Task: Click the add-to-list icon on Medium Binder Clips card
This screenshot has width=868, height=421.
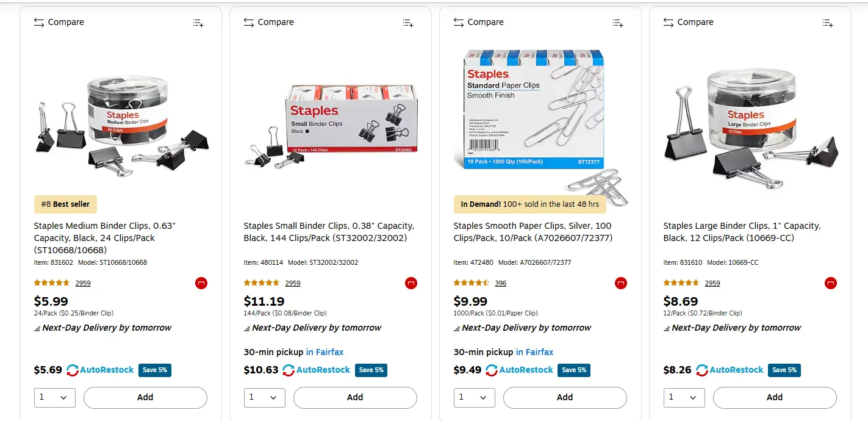Action: tap(198, 23)
